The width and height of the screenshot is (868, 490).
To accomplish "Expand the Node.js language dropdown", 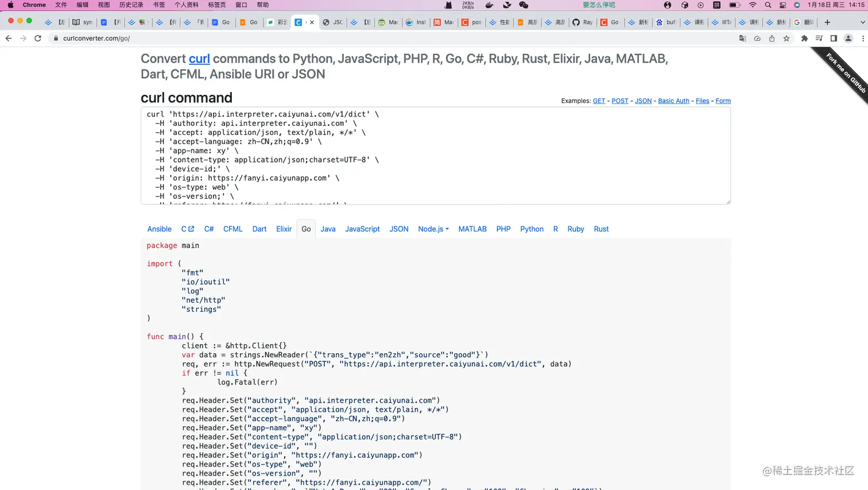I will coord(433,229).
